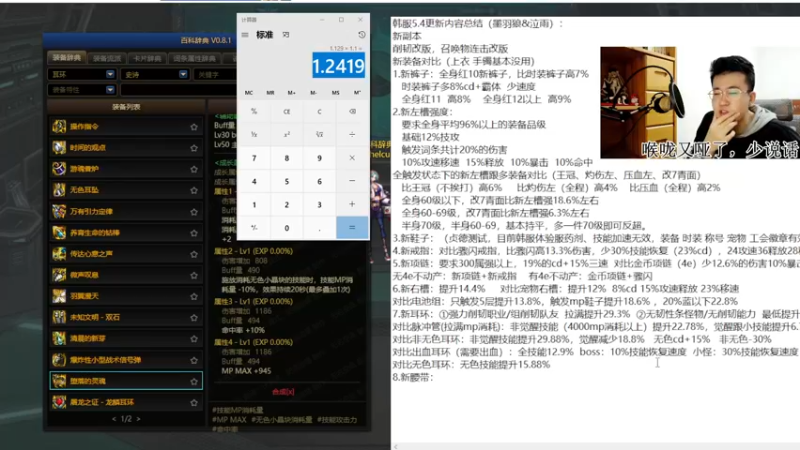The height and width of the screenshot is (450, 800).
Task: Click the calculator decimal point key
Action: pos(319,228)
